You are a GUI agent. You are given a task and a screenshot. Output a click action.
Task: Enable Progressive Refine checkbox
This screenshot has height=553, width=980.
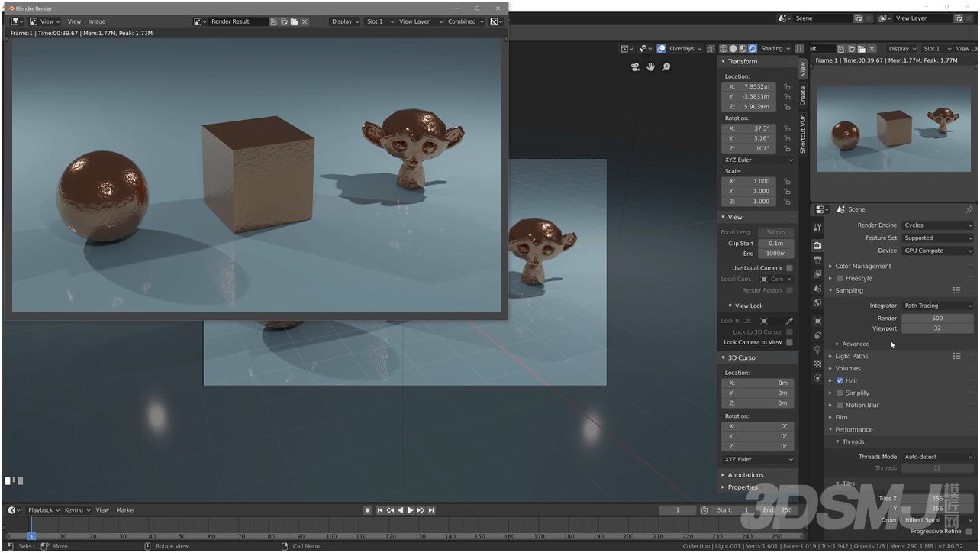pyautogui.click(x=969, y=531)
